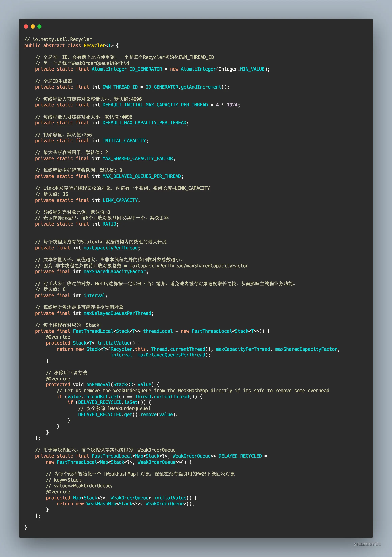Click 'getAndIncrement()' method call
The height and width of the screenshot is (557, 392).
(x=204, y=87)
